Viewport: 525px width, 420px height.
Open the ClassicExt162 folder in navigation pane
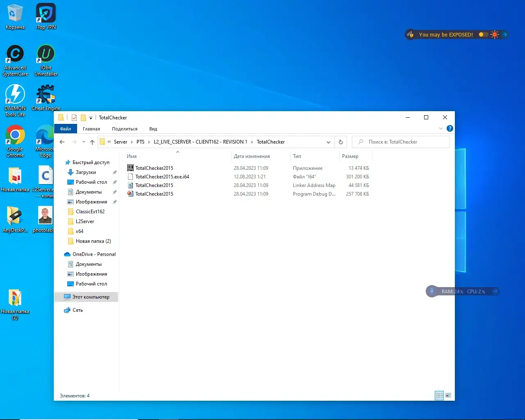click(x=90, y=212)
